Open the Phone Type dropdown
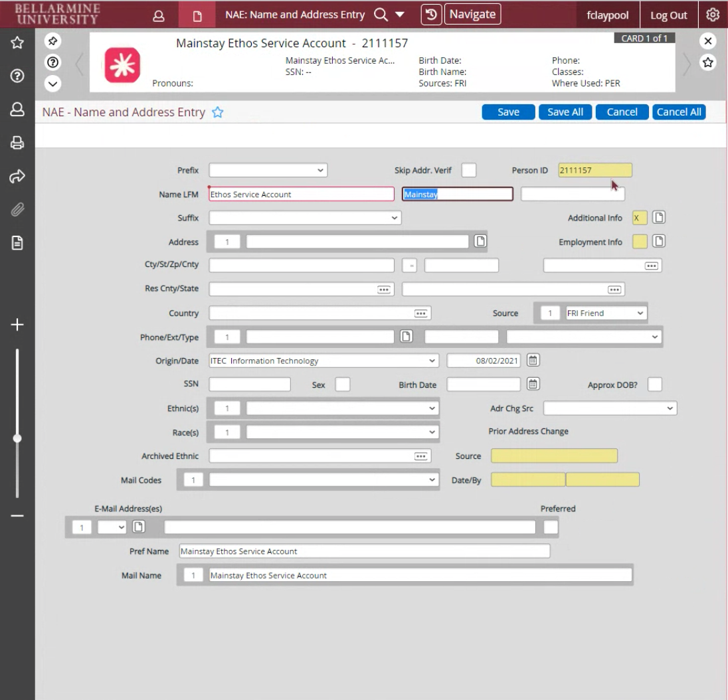The width and height of the screenshot is (728, 700). [x=584, y=337]
